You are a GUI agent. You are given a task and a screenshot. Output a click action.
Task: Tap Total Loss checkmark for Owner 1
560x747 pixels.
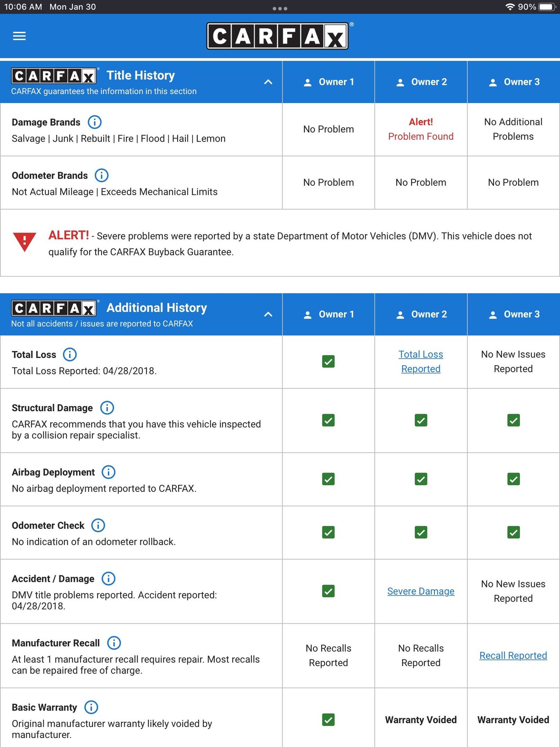click(x=329, y=361)
